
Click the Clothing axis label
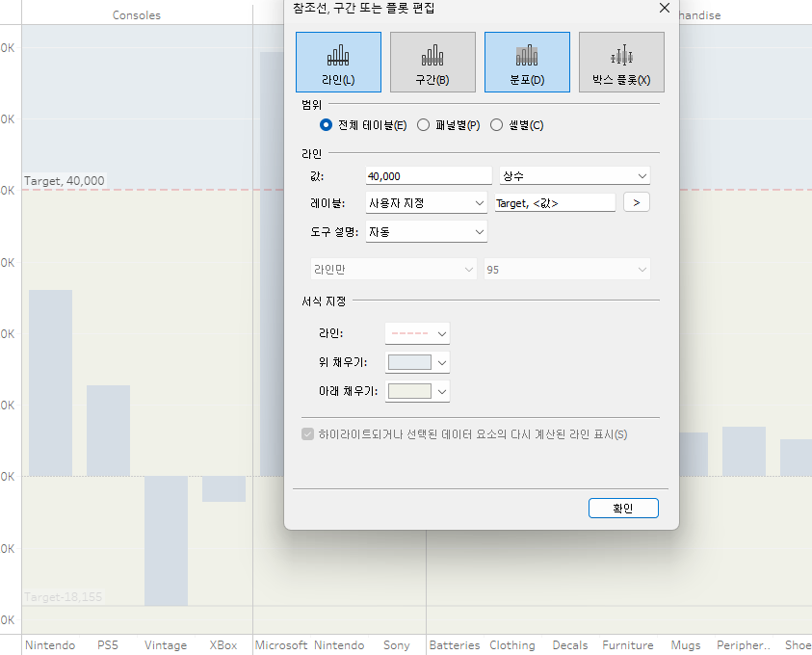coord(512,645)
